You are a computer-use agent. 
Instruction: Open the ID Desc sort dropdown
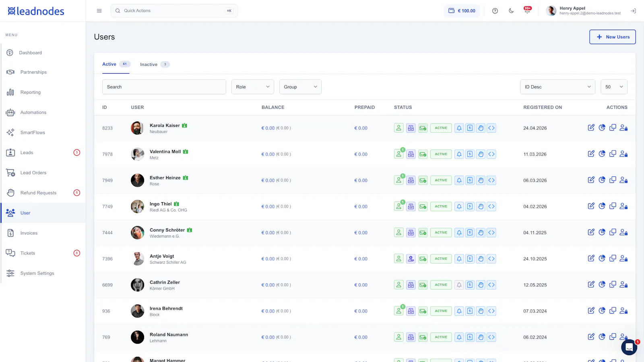(557, 87)
